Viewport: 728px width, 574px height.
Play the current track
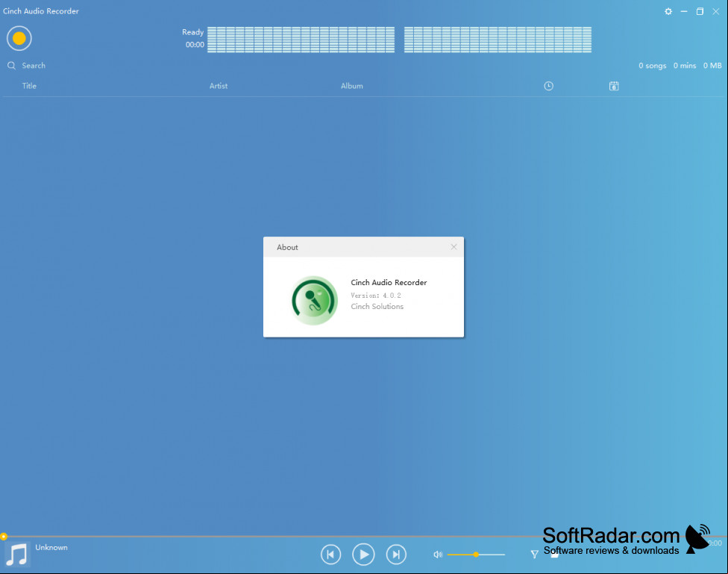363,555
